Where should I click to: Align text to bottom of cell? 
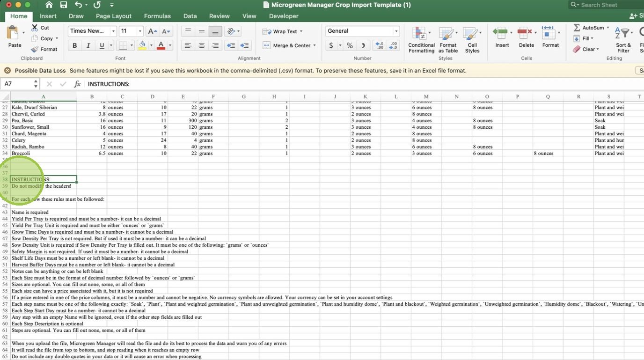click(x=215, y=31)
